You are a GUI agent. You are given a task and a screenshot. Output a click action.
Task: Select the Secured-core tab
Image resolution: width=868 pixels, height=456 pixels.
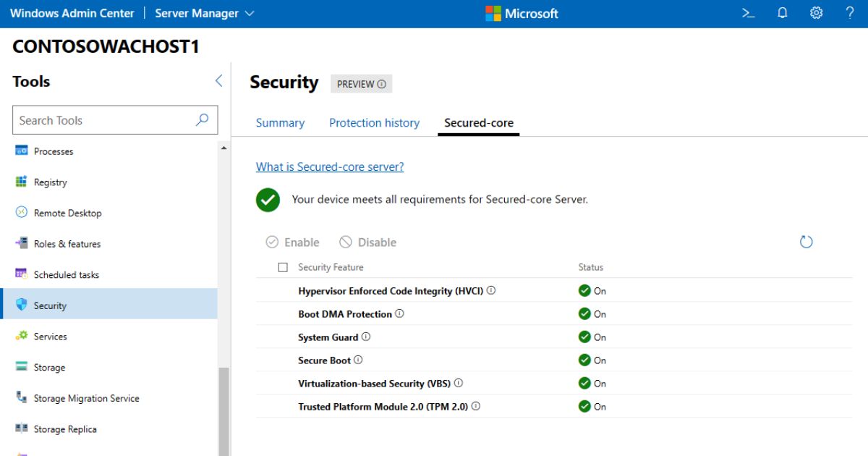click(x=479, y=123)
